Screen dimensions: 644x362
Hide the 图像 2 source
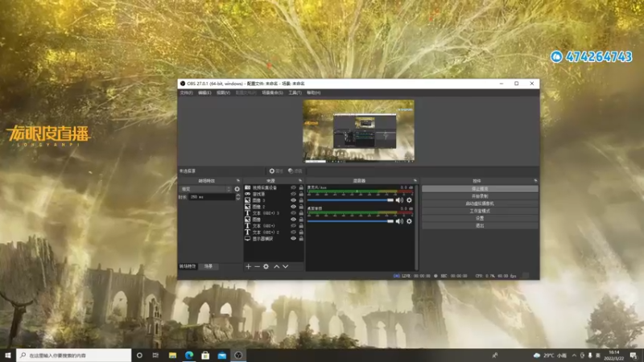[293, 207]
